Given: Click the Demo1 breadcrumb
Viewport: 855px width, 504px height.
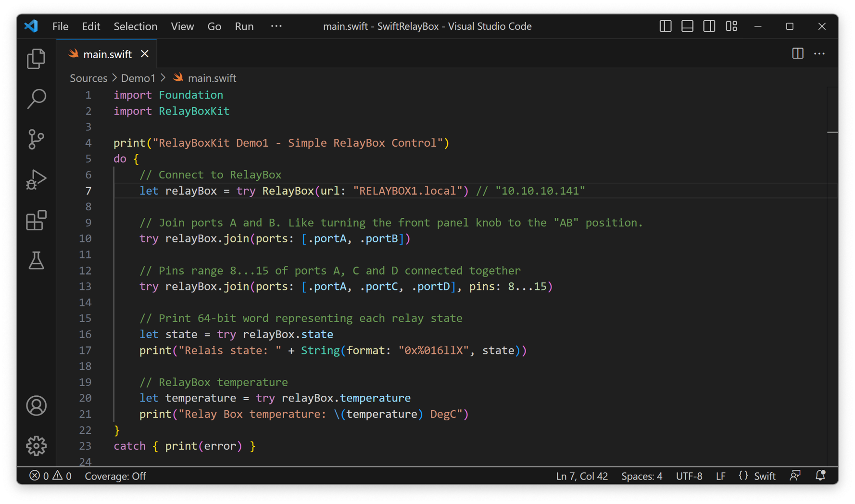Looking at the screenshot, I should pyautogui.click(x=138, y=78).
